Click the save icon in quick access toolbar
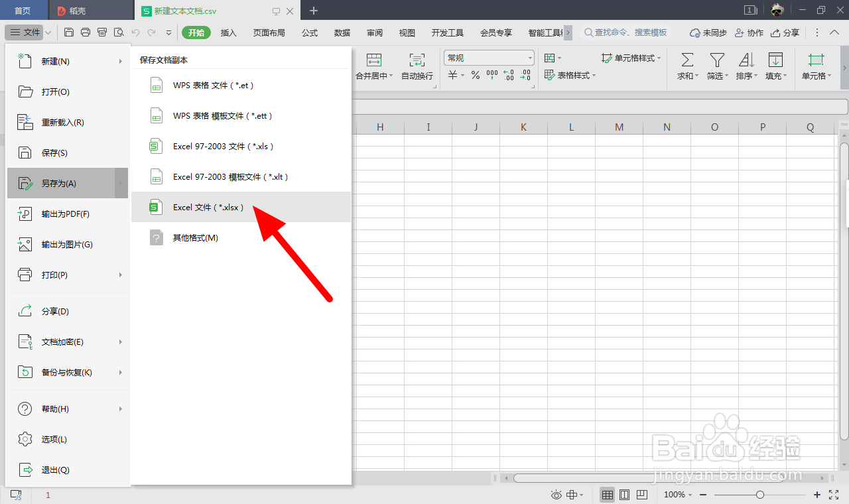Image resolution: width=849 pixels, height=504 pixels. tap(69, 32)
